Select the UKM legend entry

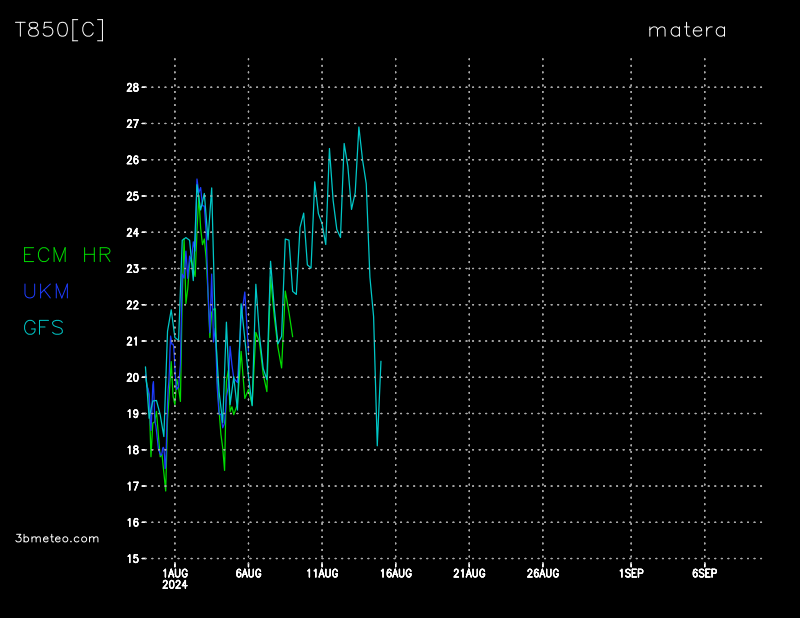click(46, 291)
